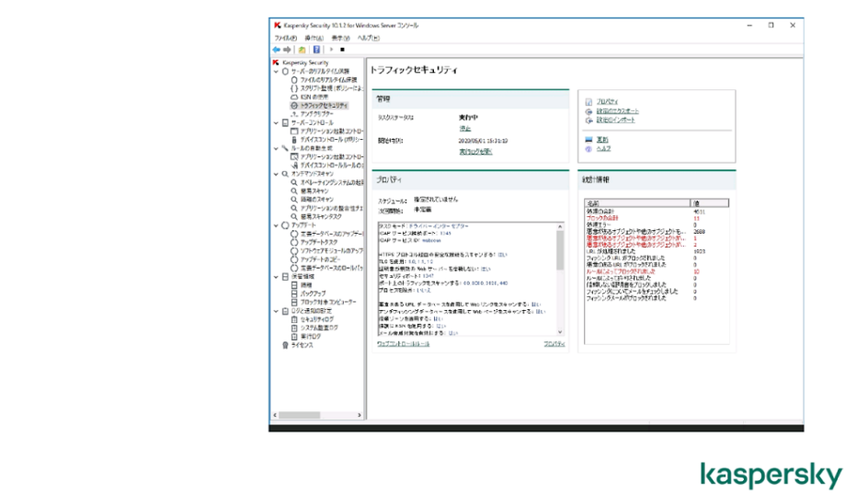The height and width of the screenshot is (495, 868).
Task: Select システム監査ログ tree item
Action: [319, 328]
